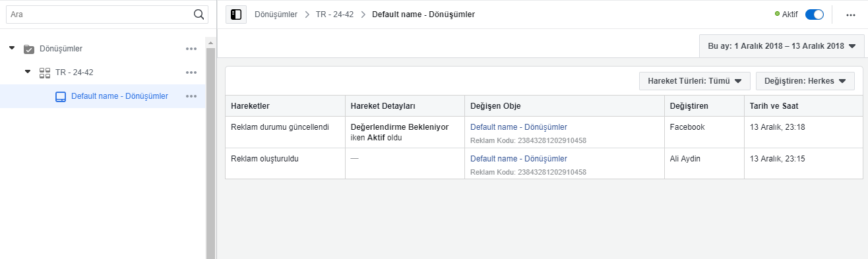The height and width of the screenshot is (259, 868).
Task: Click the 13 Aralık, 23:18 timestamp
Action: pos(777,127)
